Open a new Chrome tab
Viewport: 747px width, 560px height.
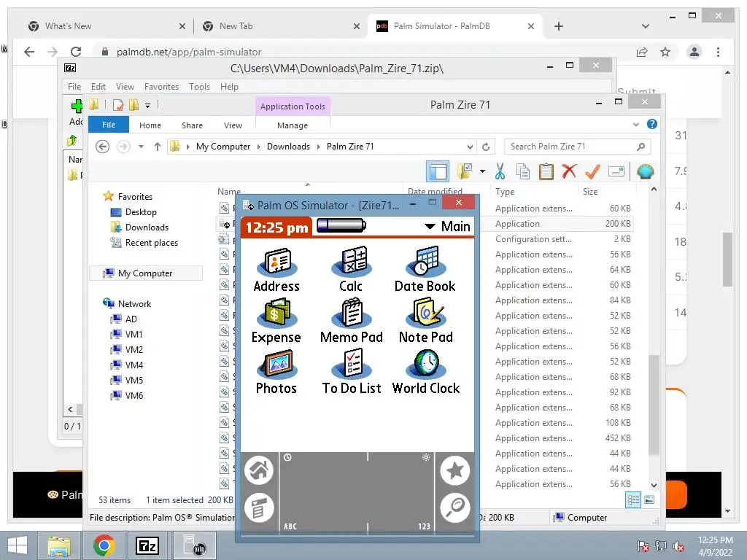coord(559,26)
